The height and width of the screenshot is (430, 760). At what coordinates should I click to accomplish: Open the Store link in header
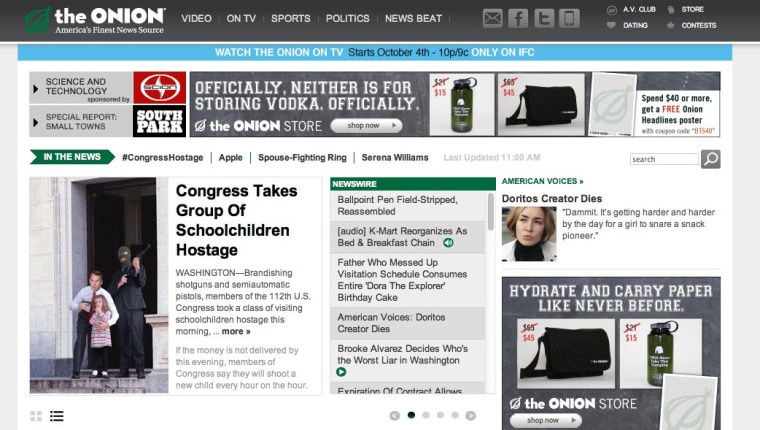(693, 9)
